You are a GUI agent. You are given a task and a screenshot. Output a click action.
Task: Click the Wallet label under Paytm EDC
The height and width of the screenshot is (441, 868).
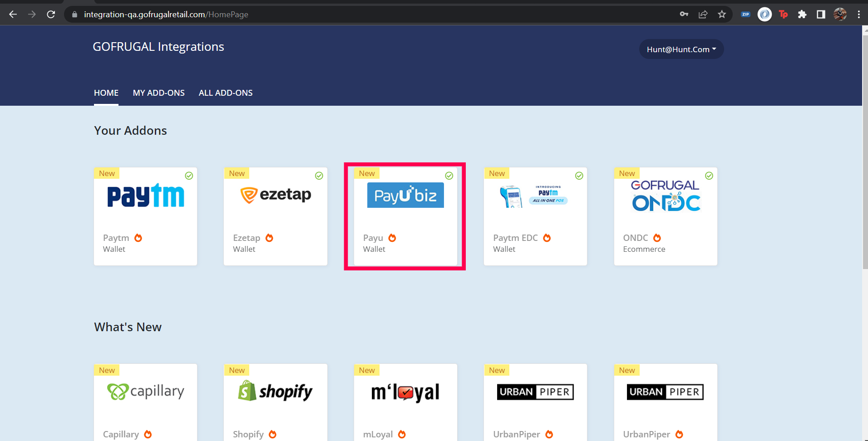[x=504, y=249]
